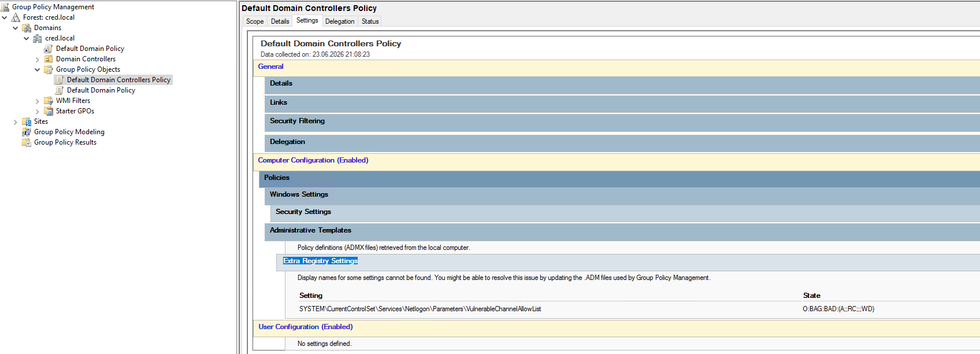Image resolution: width=980 pixels, height=354 pixels.
Task: Click the 'No settings defined.' text
Action: point(324,344)
